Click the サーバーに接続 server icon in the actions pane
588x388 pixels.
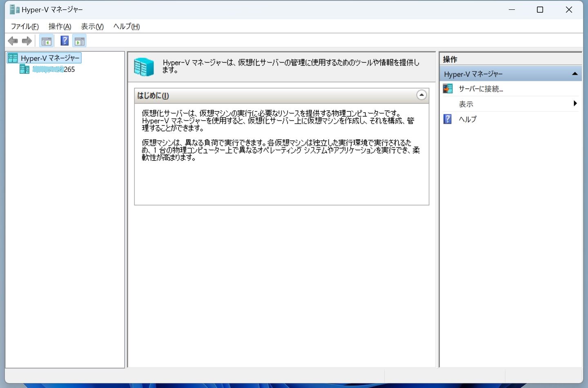[448, 88]
